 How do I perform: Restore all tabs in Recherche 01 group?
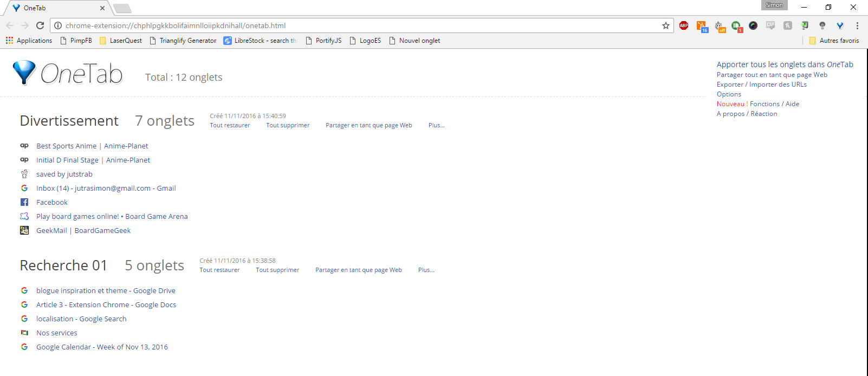(219, 270)
